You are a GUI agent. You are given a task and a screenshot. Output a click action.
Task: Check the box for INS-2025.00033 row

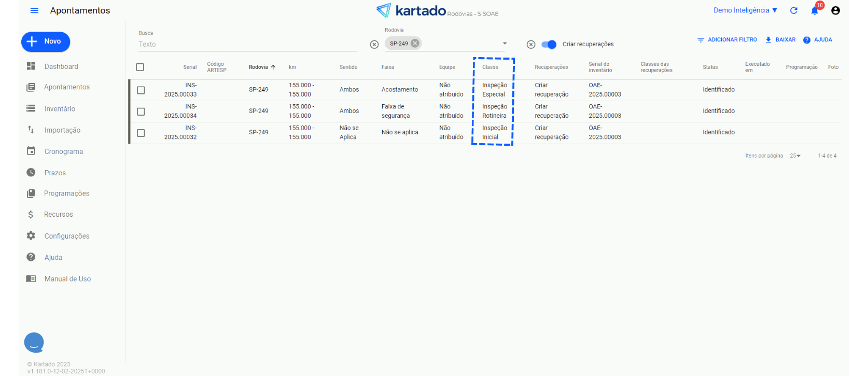[x=141, y=90]
